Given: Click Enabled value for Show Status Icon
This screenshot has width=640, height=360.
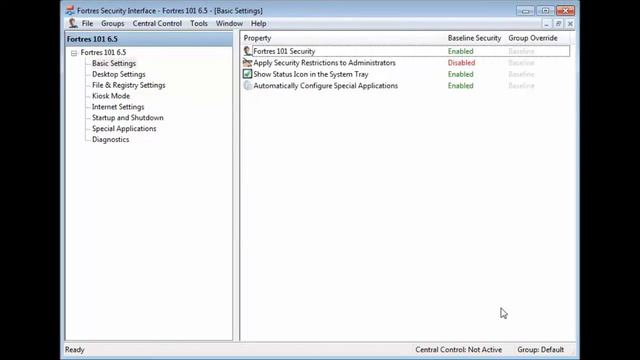Looking at the screenshot, I should 460,74.
